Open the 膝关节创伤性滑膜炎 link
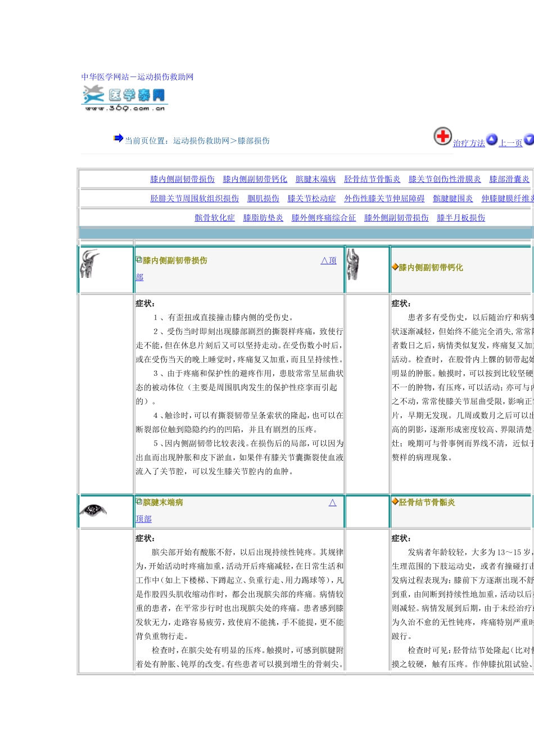The width and height of the screenshot is (534, 756). click(x=445, y=179)
